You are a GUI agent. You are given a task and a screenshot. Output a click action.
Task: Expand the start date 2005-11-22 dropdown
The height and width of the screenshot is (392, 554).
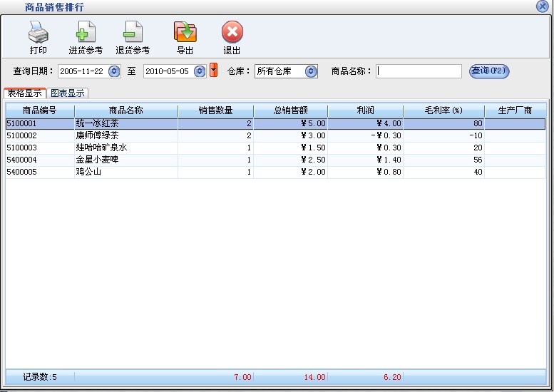(x=114, y=71)
